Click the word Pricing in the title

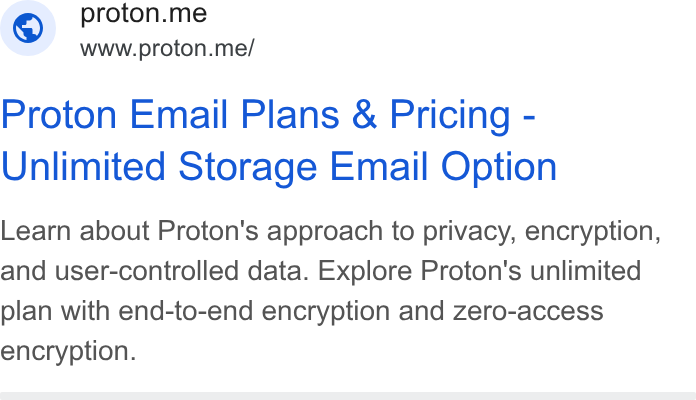(x=450, y=115)
